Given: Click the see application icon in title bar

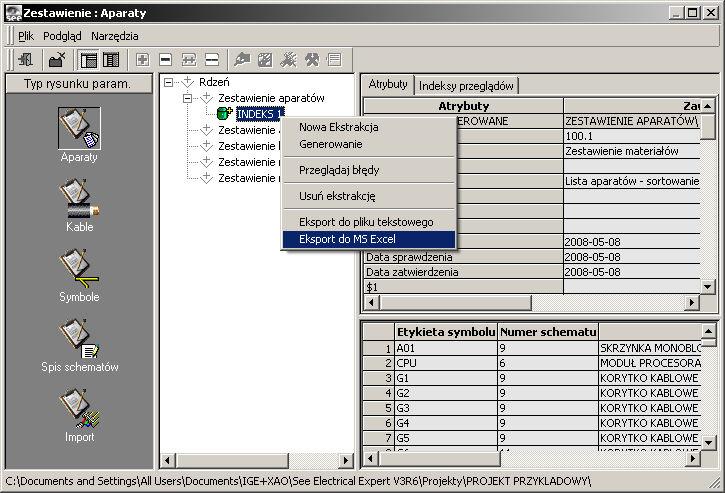Looking at the screenshot, I should [x=13, y=13].
